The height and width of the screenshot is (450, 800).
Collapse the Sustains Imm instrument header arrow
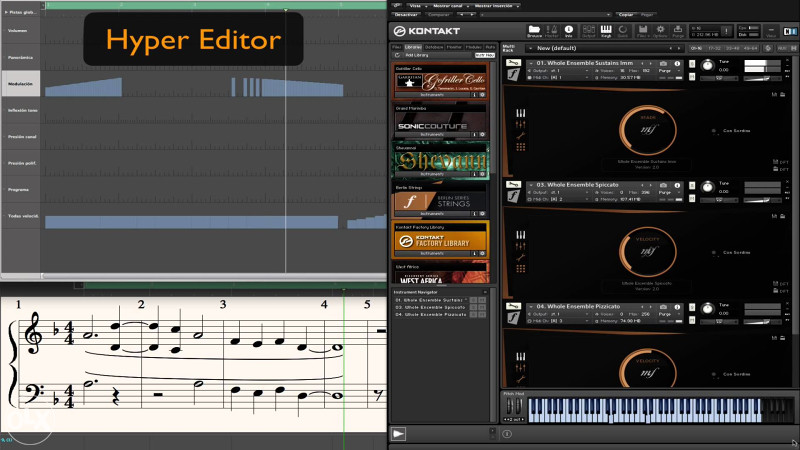[x=531, y=63]
